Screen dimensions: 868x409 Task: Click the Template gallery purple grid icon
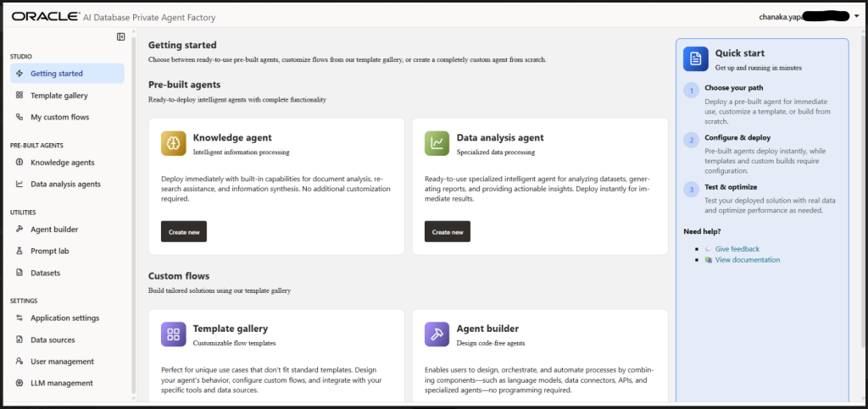point(173,334)
